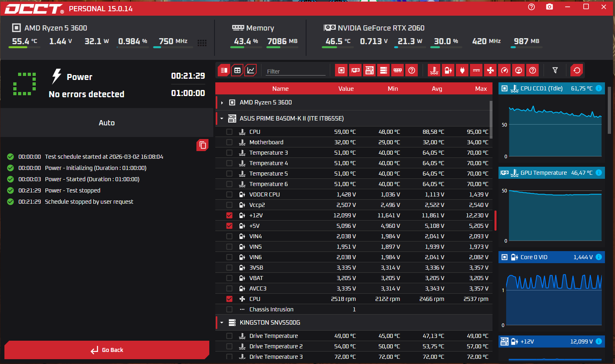Toggle the memory hardware filter icon

pos(398,70)
